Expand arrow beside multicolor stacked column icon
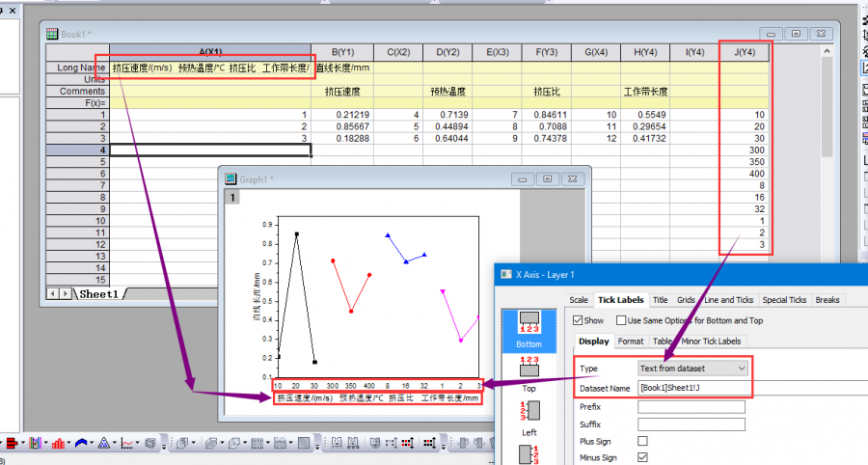The width and height of the screenshot is (868, 465). pos(46,443)
